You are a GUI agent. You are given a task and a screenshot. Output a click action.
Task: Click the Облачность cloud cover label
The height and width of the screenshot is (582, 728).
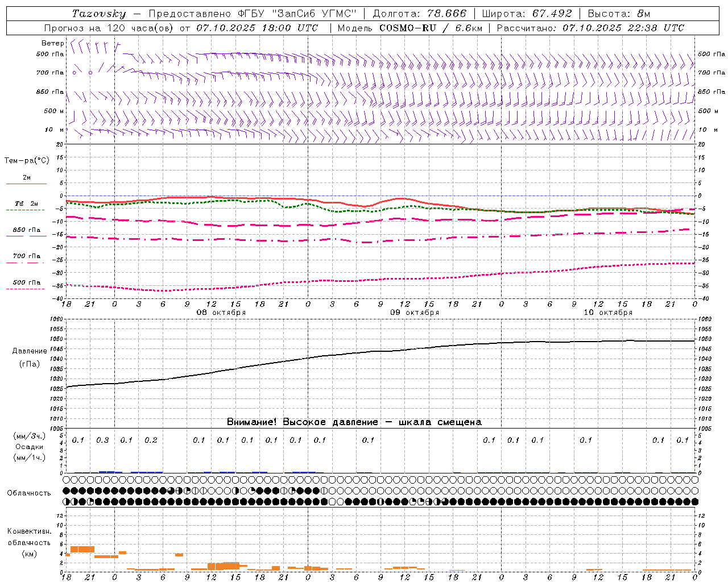29,493
